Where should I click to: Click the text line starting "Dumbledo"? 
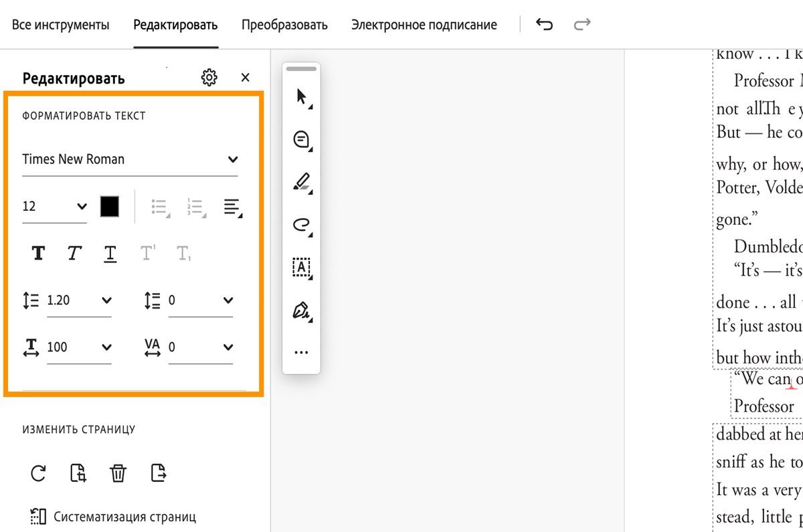768,247
